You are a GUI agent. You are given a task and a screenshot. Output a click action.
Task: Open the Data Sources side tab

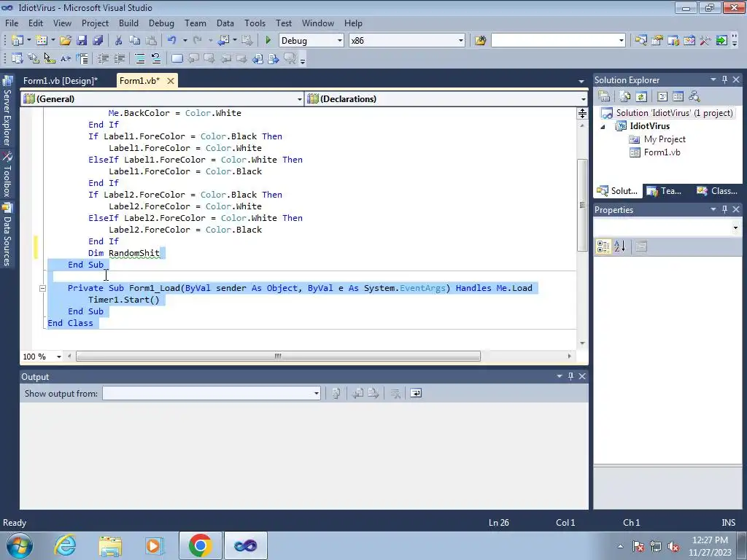click(x=7, y=235)
